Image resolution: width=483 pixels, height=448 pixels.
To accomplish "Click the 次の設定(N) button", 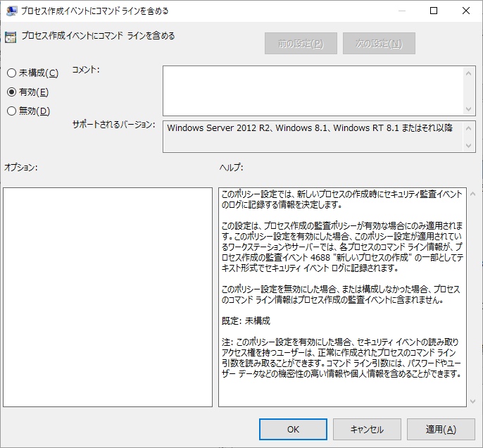I will pyautogui.click(x=379, y=44).
